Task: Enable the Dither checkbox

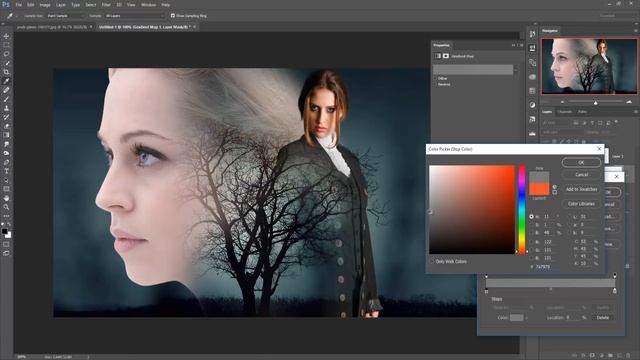Action: click(x=436, y=78)
